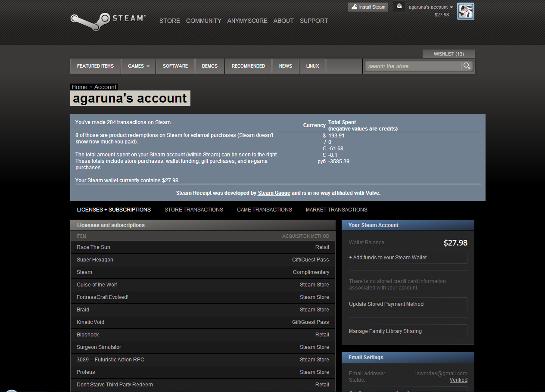The image size is (545, 392).
Task: Click the 193.91 dollar total value
Action: pos(336,135)
